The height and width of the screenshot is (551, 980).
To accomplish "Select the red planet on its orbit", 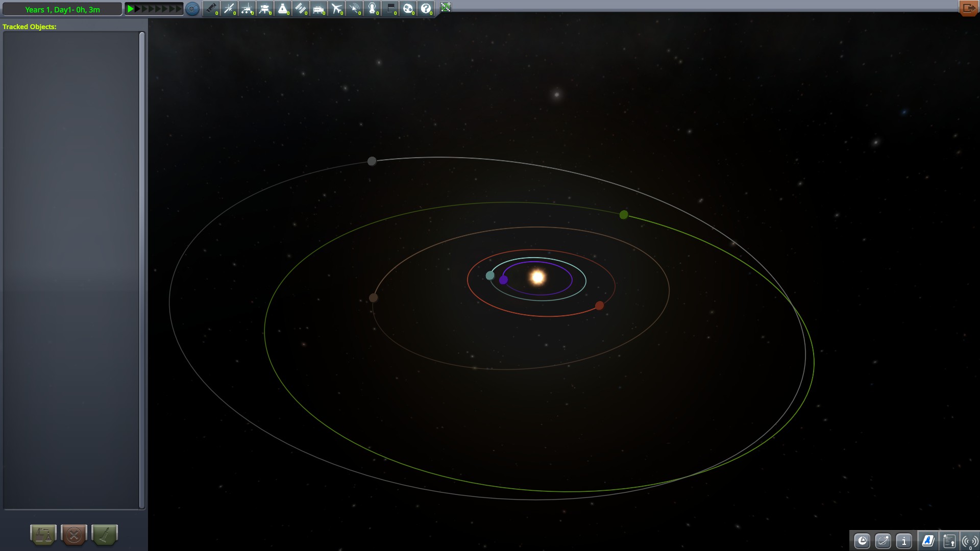I will [600, 306].
